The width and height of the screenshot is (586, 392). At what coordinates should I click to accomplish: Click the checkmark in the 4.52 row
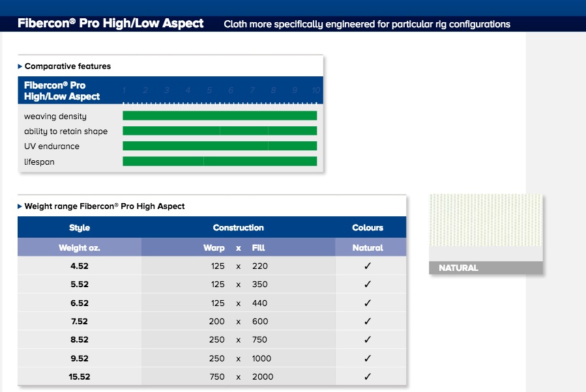tap(368, 266)
